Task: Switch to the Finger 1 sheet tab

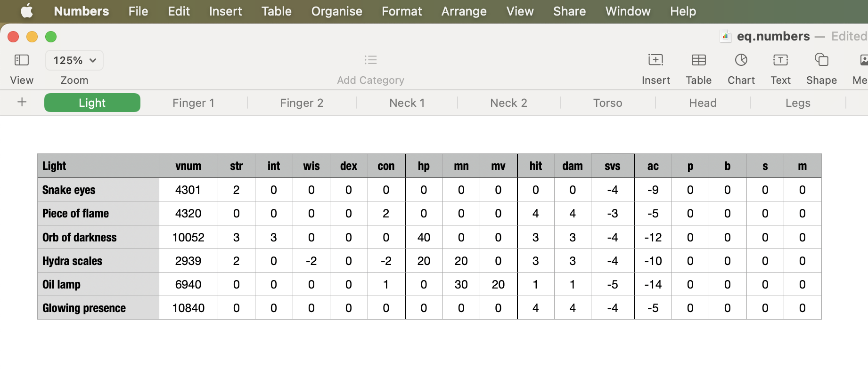Action: pyautogui.click(x=193, y=103)
